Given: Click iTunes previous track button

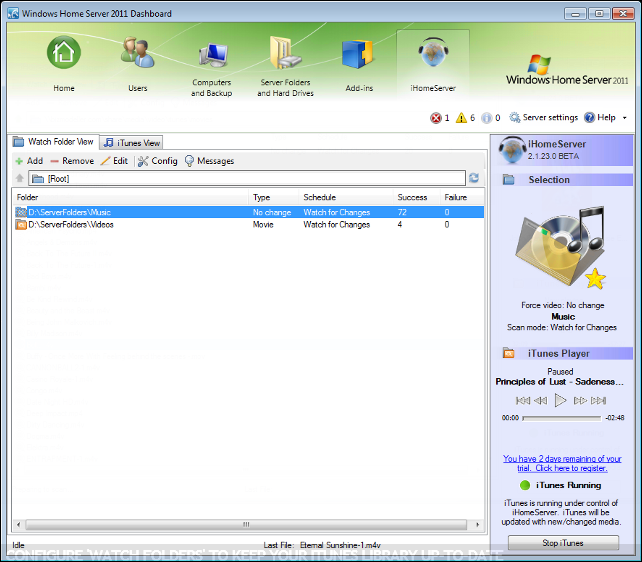Looking at the screenshot, I should coord(523,400).
